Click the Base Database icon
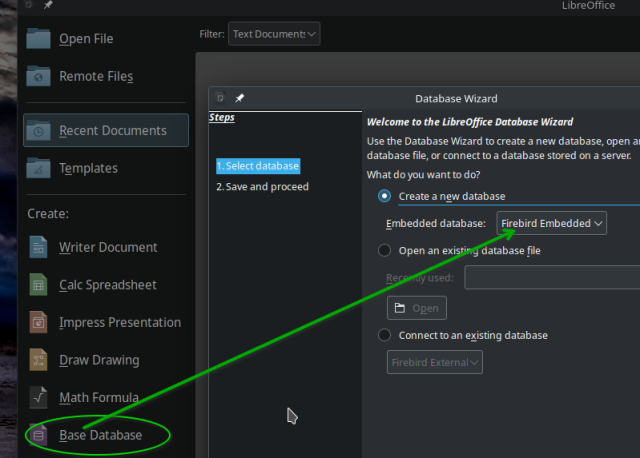The height and width of the screenshot is (458, 640). (39, 435)
